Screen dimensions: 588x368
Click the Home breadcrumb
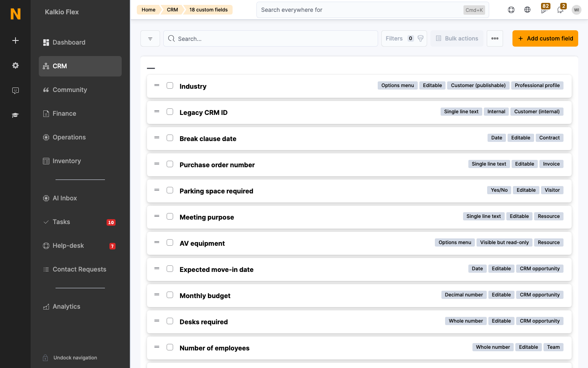point(149,10)
